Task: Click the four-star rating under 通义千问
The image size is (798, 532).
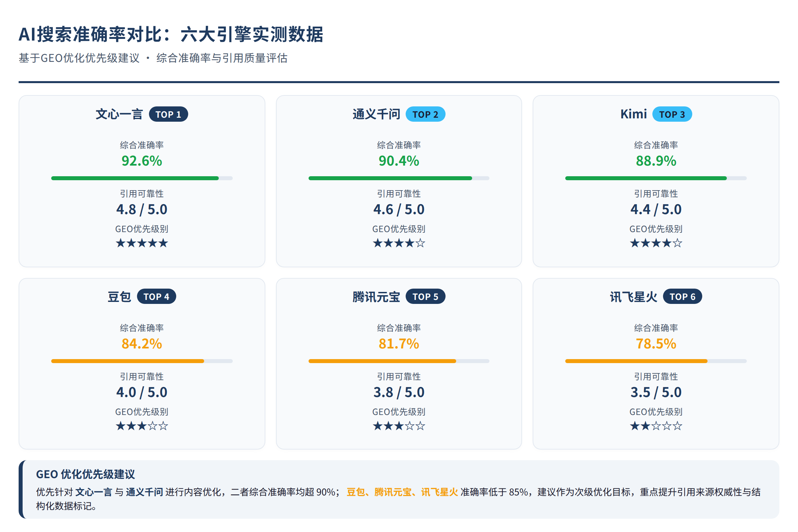Action: [399, 243]
